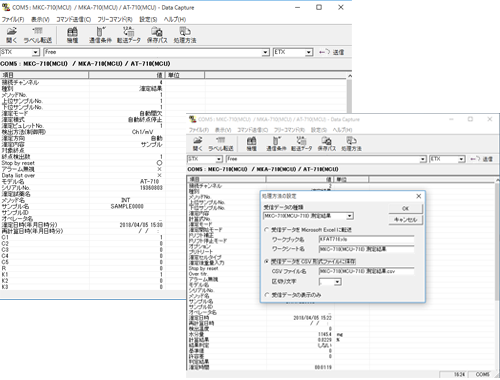Open フリーコマンド(R) menu in back window
This screenshot has width=500, height=380.
pyautogui.click(x=115, y=19)
